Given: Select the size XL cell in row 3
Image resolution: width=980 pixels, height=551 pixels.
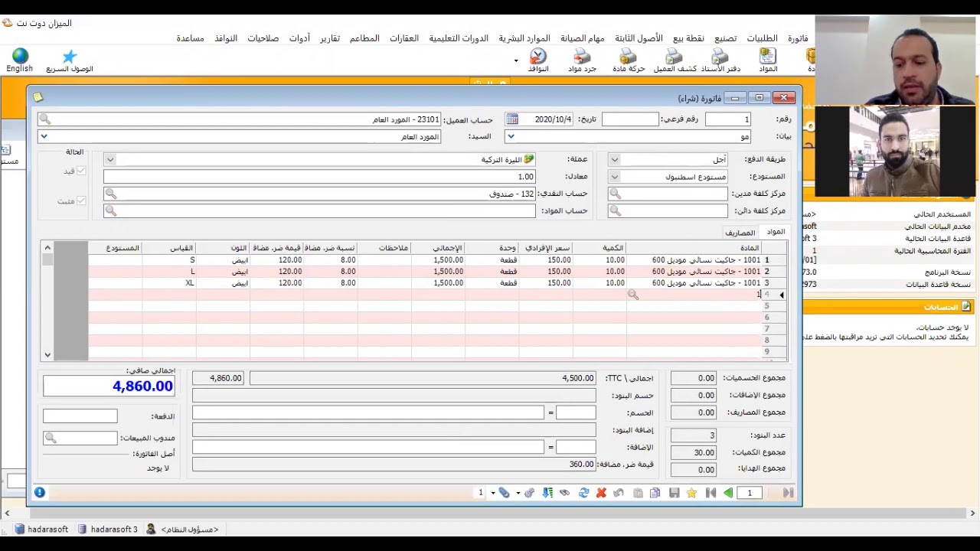Looking at the screenshot, I should point(169,283).
